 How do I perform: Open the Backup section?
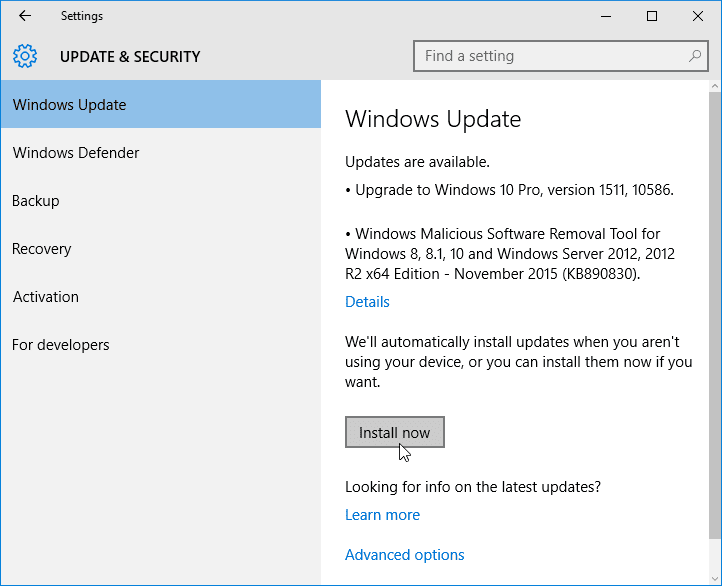(x=161, y=201)
